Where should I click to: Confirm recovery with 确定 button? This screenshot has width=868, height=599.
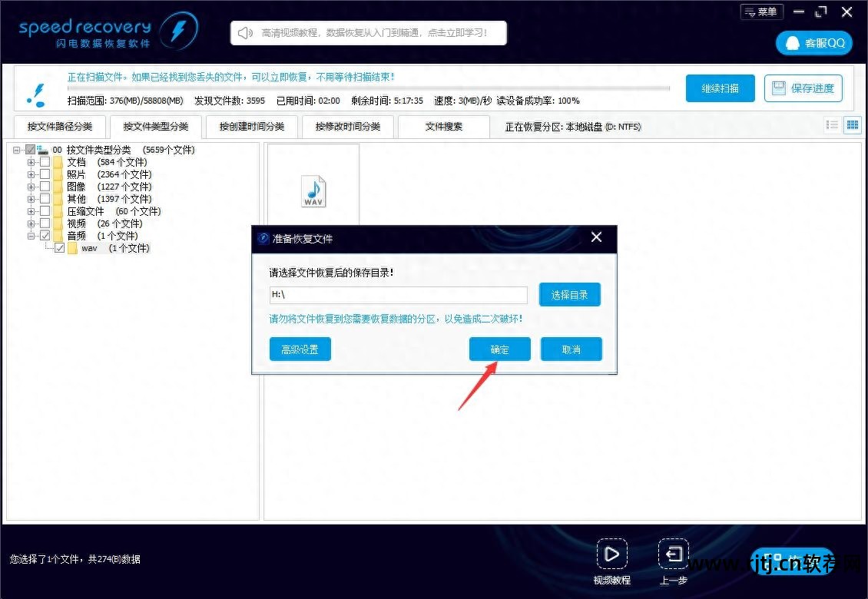499,349
